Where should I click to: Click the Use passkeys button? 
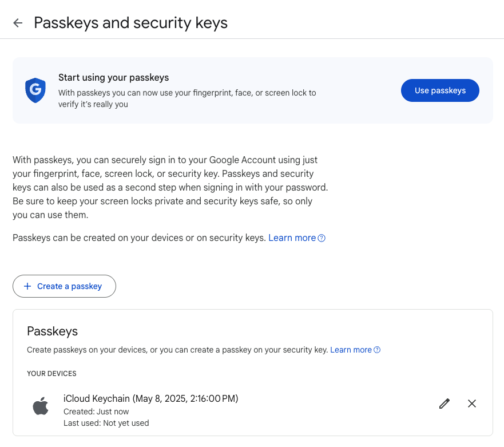(x=440, y=90)
